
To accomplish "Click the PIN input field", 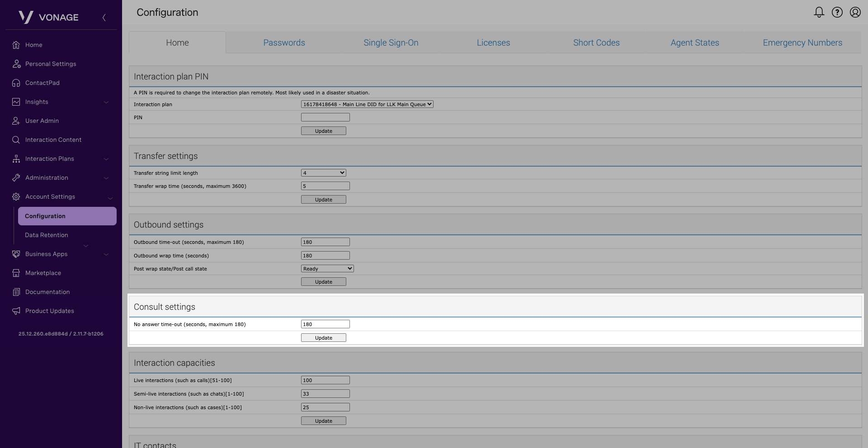I will click(325, 117).
